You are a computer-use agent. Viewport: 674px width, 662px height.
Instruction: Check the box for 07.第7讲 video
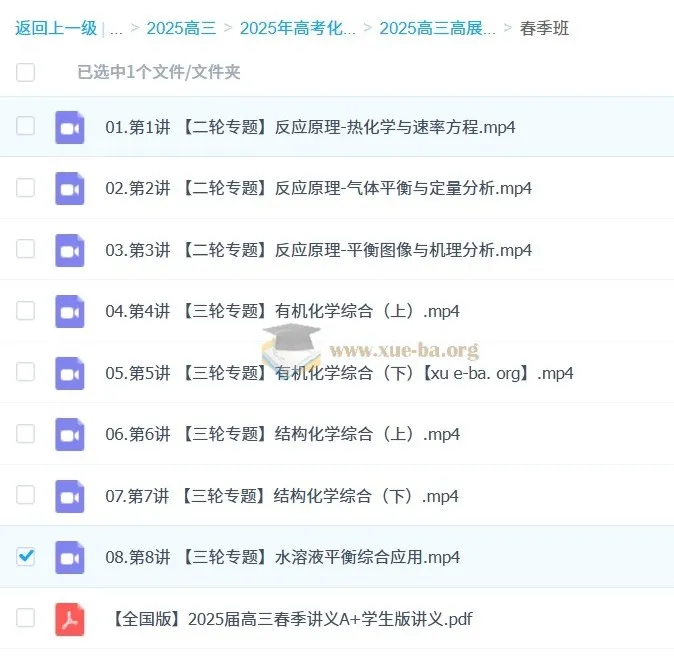(25, 495)
